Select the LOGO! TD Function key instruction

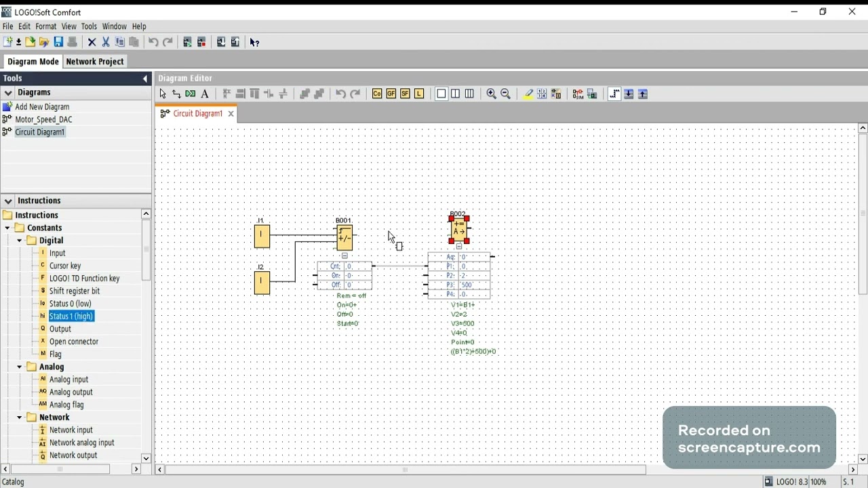[x=85, y=279]
